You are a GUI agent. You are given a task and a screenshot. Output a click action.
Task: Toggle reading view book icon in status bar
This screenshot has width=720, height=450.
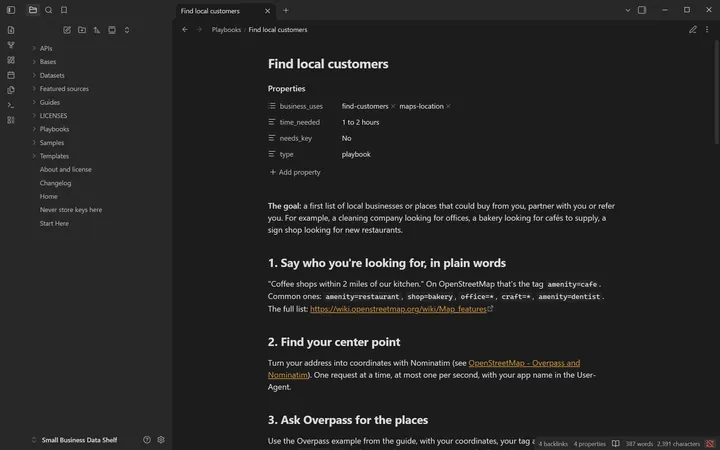point(615,444)
